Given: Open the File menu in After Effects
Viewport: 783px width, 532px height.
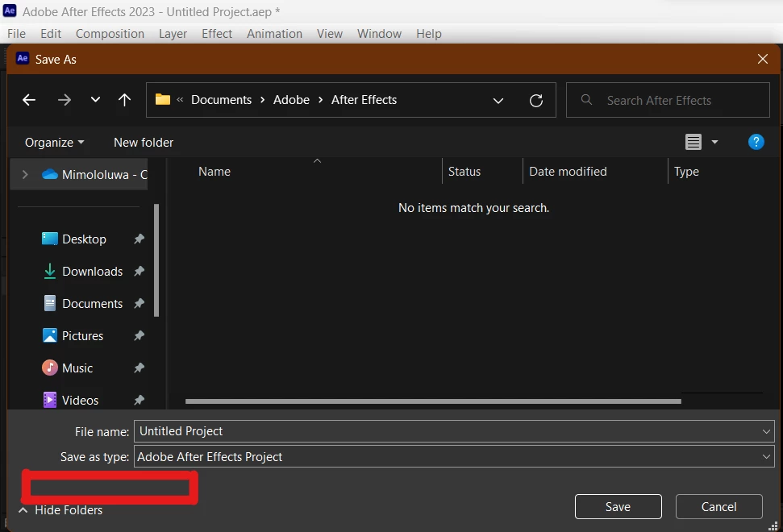Looking at the screenshot, I should (16, 33).
